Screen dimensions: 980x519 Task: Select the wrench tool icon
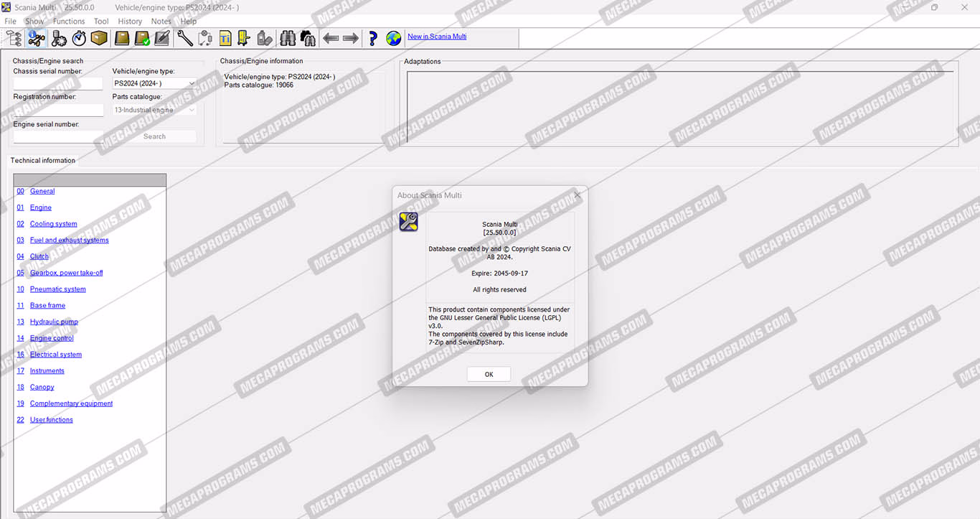185,38
